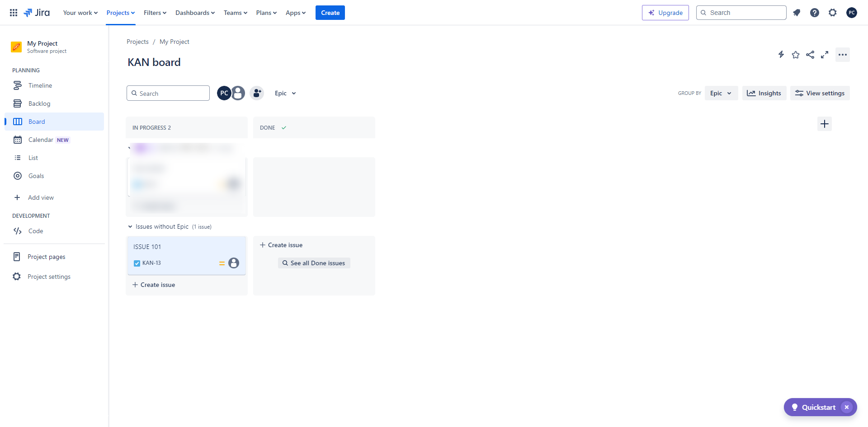The width and height of the screenshot is (868, 427).
Task: Create issue in In Progress column
Action: (154, 285)
